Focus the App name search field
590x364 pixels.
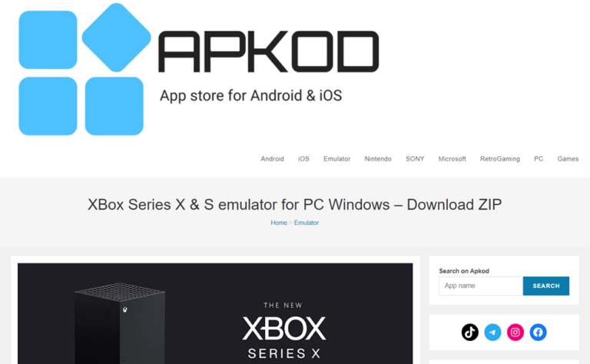tap(481, 286)
